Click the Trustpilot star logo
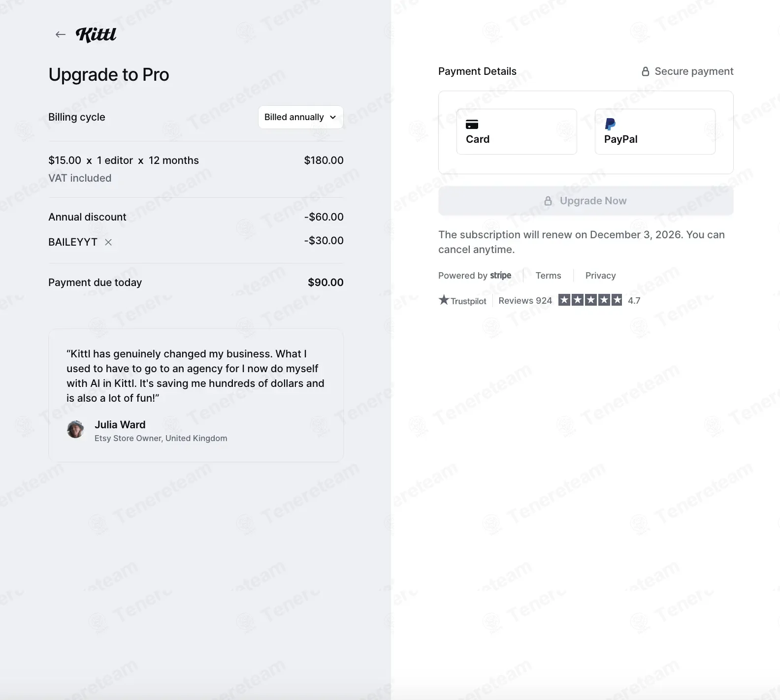Screen dimensions: 780x700 click(444, 300)
